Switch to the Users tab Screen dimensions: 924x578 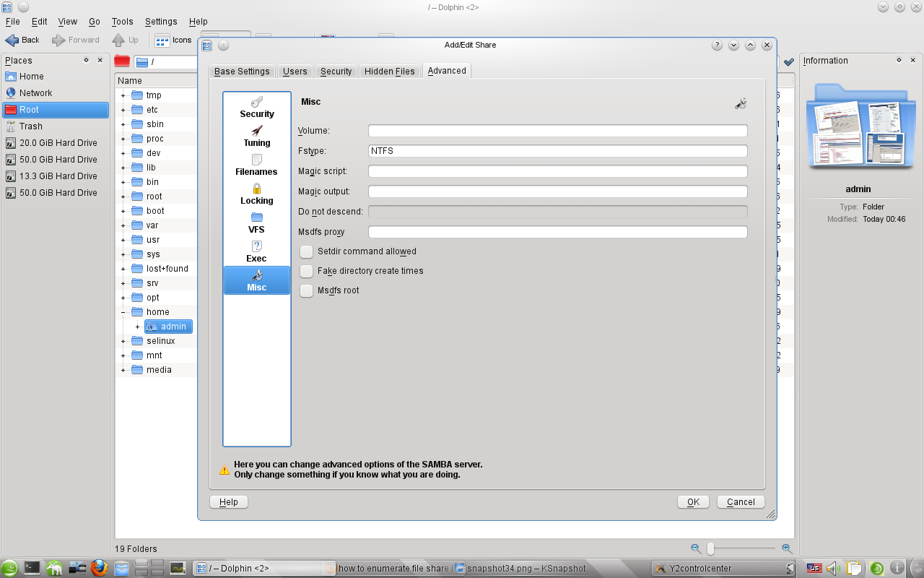tap(295, 72)
